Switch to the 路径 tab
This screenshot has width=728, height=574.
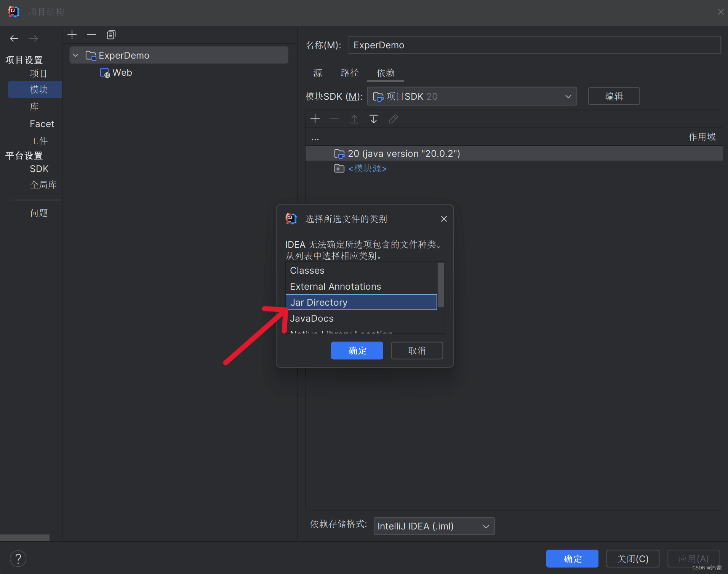point(350,73)
